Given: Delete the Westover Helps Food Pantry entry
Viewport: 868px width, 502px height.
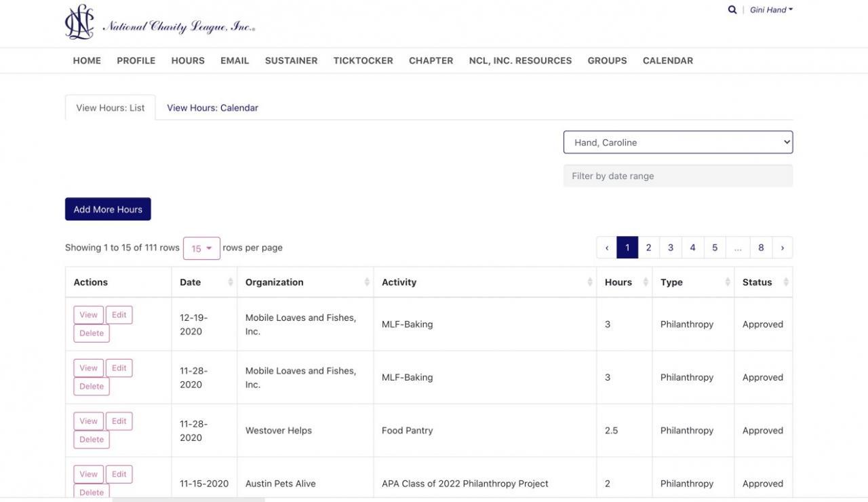Looking at the screenshot, I should click(x=92, y=440).
